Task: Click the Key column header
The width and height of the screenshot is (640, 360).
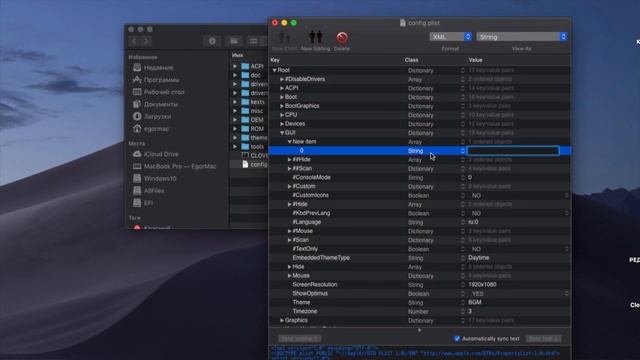Action: pos(275,60)
